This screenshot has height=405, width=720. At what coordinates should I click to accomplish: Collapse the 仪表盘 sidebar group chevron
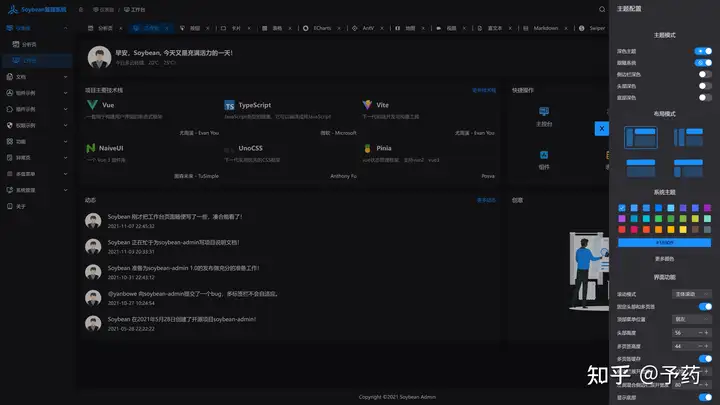click(66, 28)
